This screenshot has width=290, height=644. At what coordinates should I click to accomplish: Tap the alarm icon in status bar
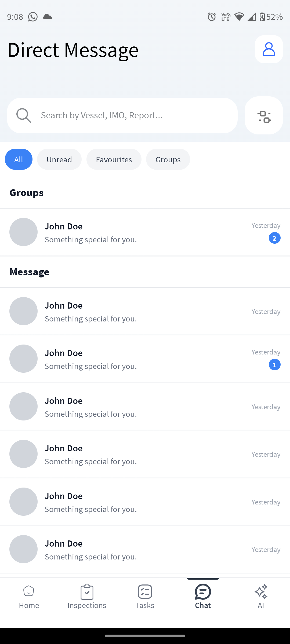[212, 17]
